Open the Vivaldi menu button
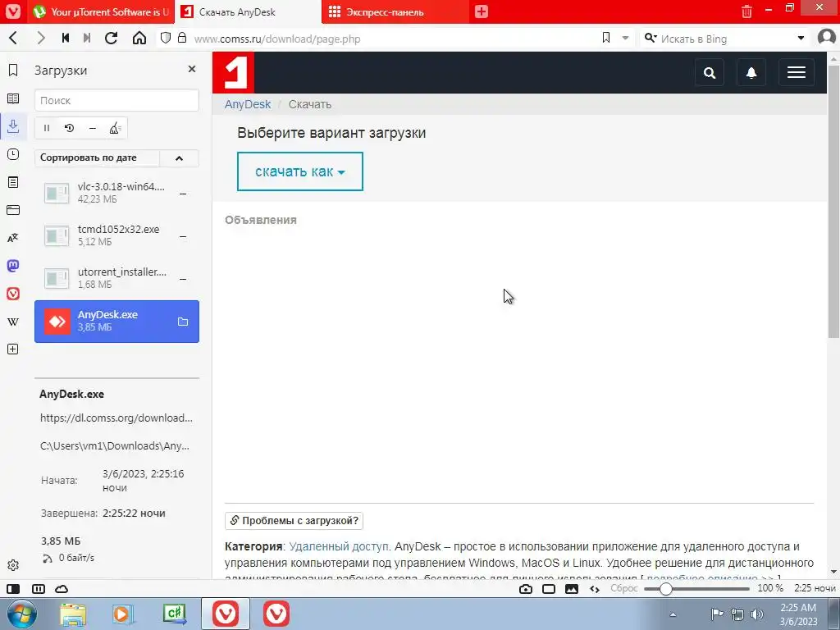The height and width of the screenshot is (630, 840). 13,11
